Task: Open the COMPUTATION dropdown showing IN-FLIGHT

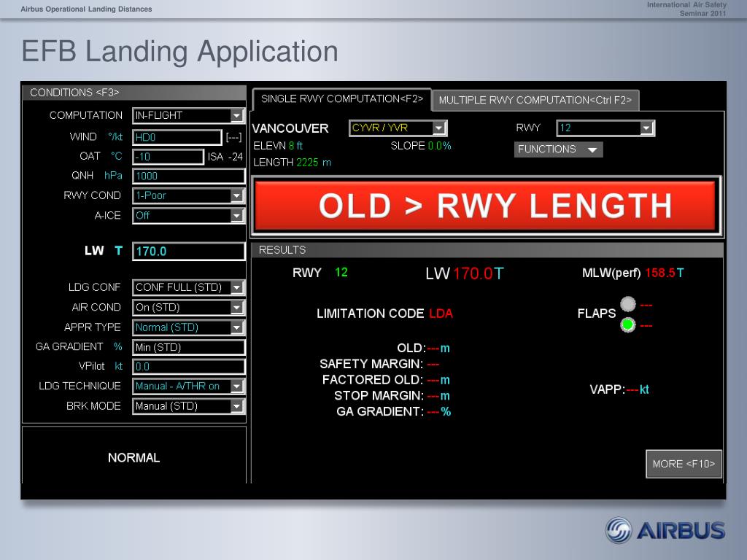Action: click(189, 115)
